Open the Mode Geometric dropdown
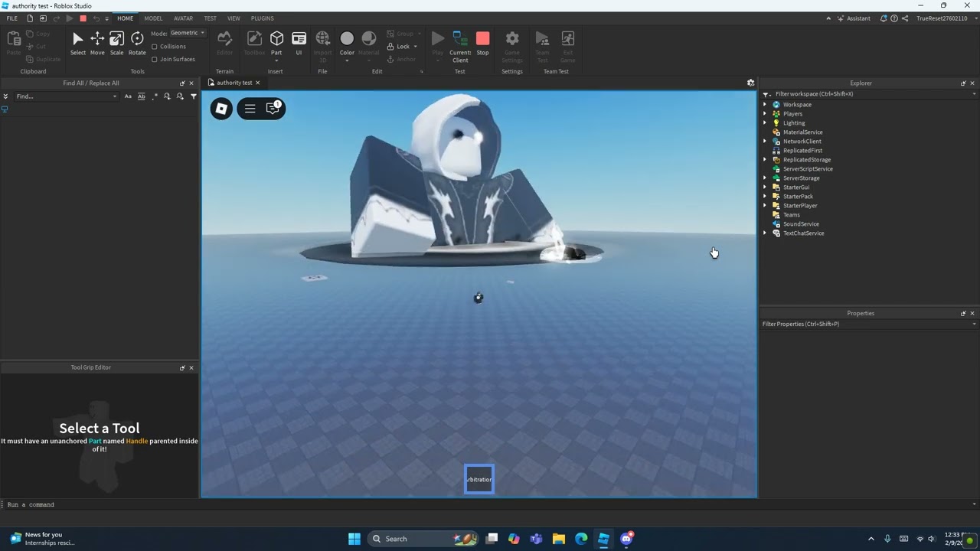This screenshot has height=551, width=980. point(188,33)
